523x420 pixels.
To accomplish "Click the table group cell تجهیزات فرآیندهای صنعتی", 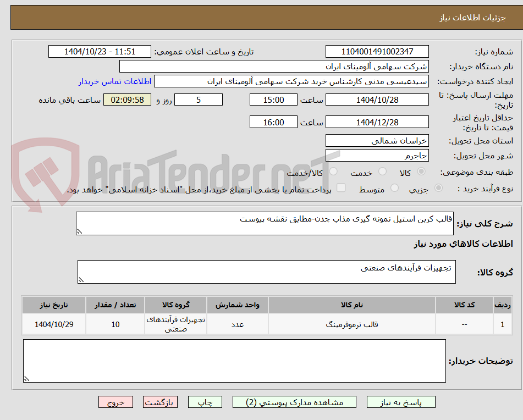I will pos(176,324).
